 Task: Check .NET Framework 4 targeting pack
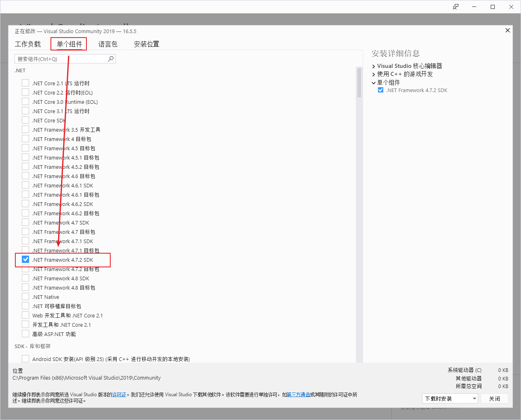click(x=25, y=139)
